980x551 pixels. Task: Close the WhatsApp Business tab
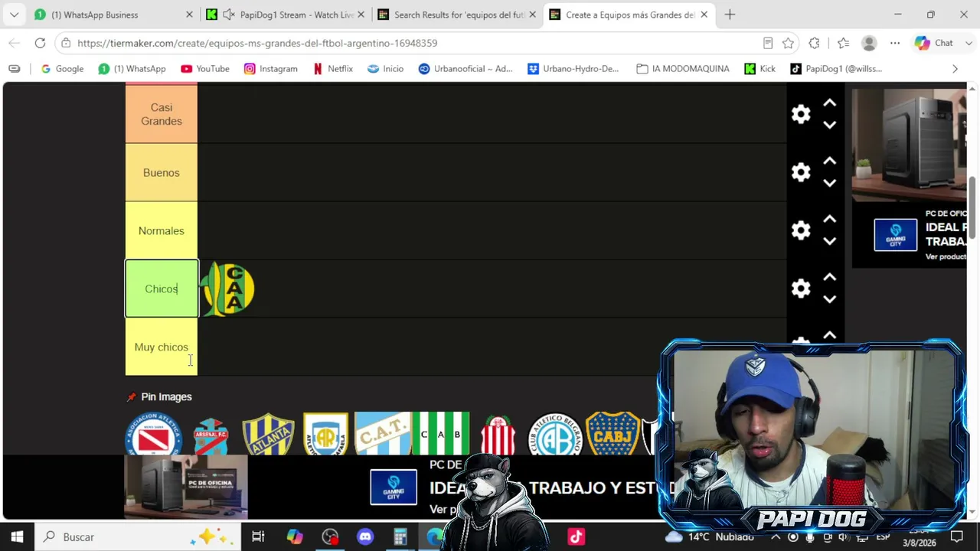189,15
